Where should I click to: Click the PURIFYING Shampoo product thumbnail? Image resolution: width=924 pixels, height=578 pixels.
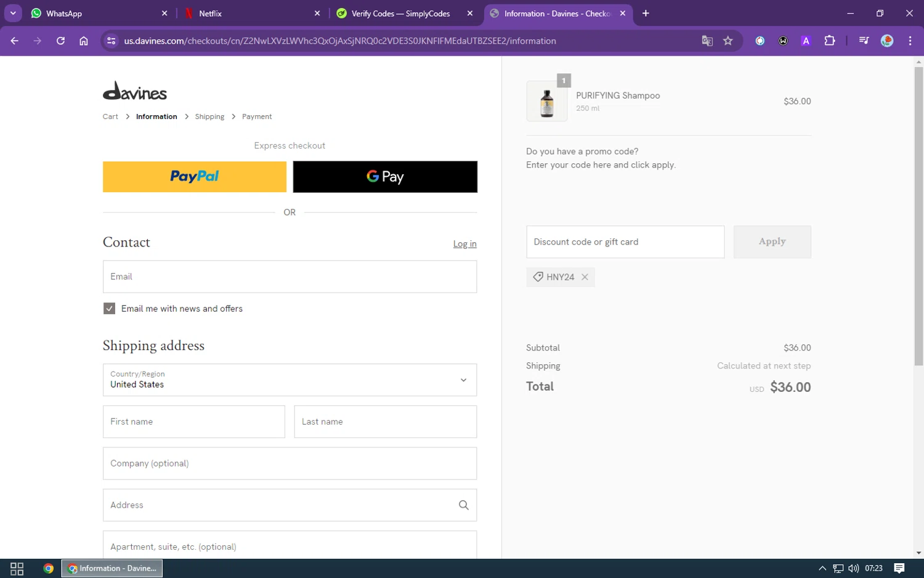point(547,101)
